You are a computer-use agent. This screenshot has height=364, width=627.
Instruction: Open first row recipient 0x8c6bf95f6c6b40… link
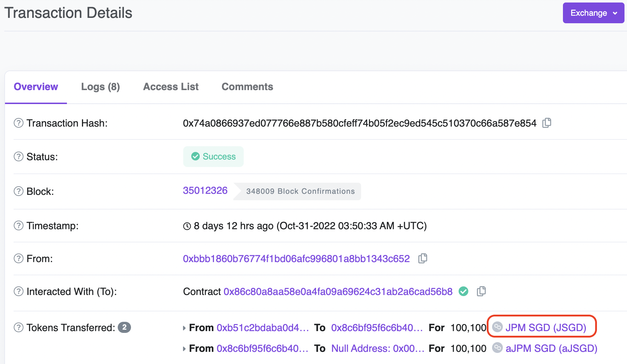(377, 328)
